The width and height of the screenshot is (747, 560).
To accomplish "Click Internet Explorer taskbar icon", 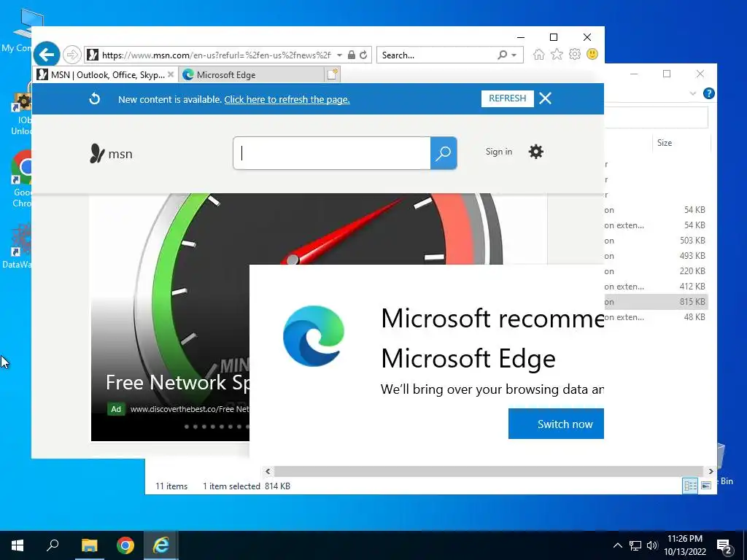I will click(x=161, y=545).
